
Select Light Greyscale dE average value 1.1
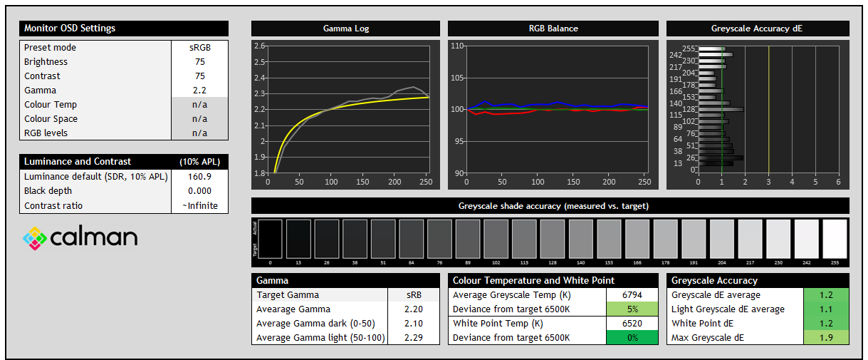(826, 309)
